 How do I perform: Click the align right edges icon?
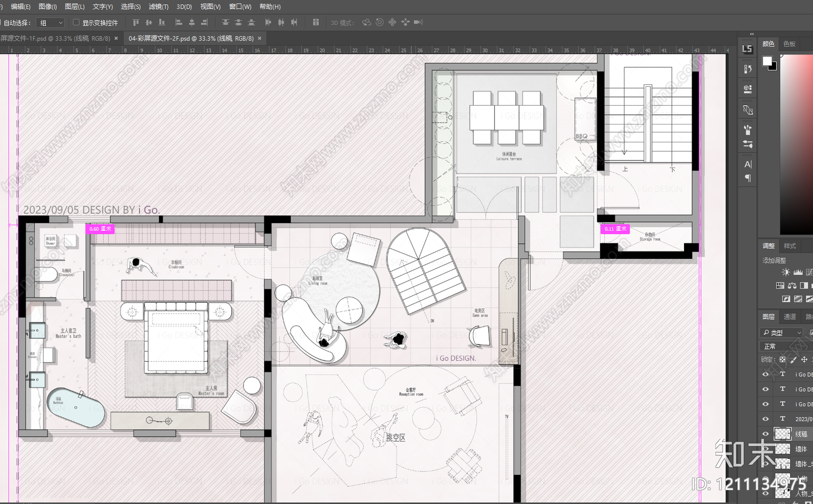tap(204, 22)
